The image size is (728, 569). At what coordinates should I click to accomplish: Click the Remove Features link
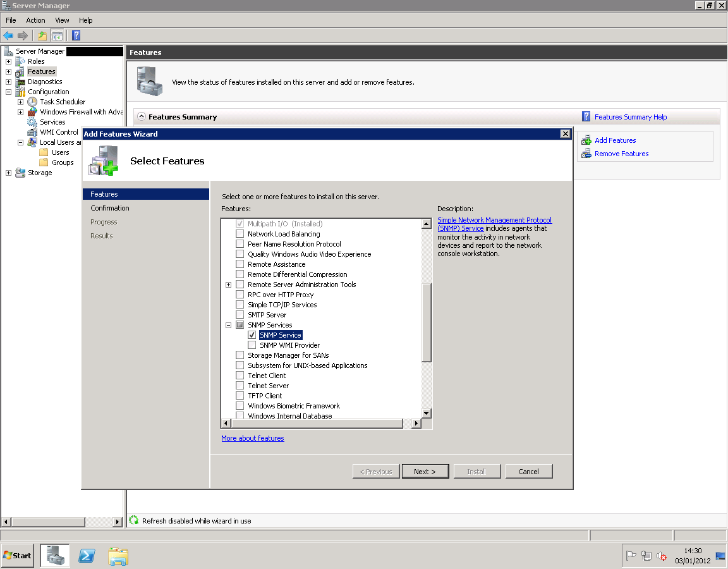[622, 154]
